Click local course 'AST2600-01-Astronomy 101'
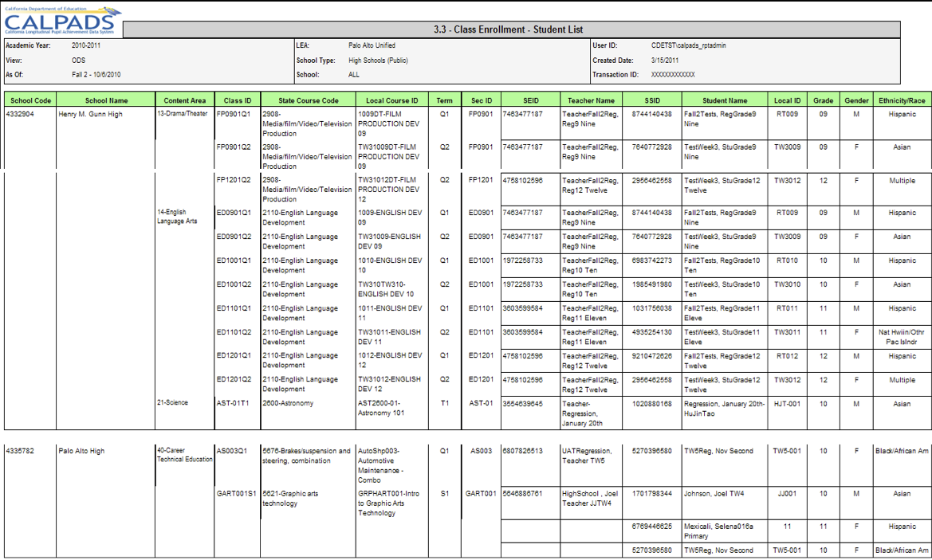 pyautogui.click(x=381, y=408)
